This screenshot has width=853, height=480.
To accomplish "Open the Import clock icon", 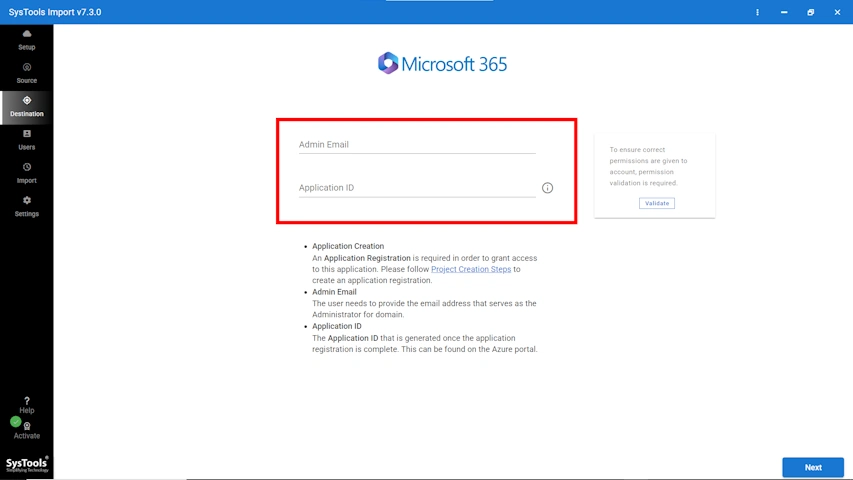I will click(27, 167).
